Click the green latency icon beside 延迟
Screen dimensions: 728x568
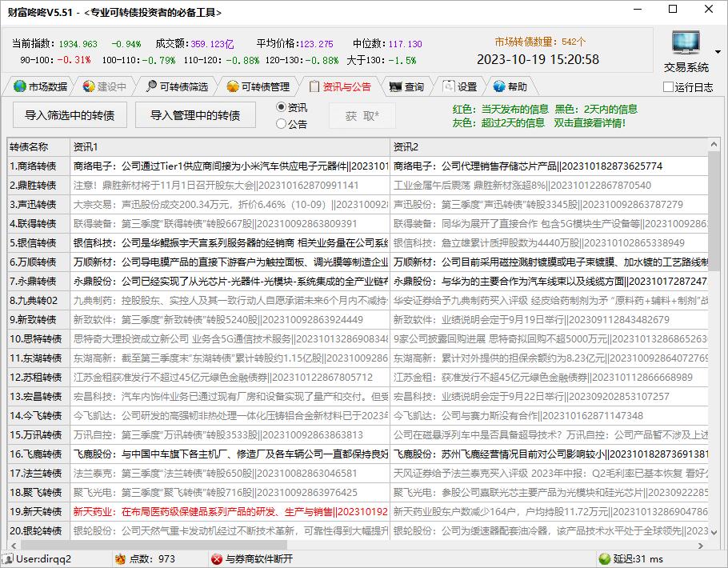point(605,558)
